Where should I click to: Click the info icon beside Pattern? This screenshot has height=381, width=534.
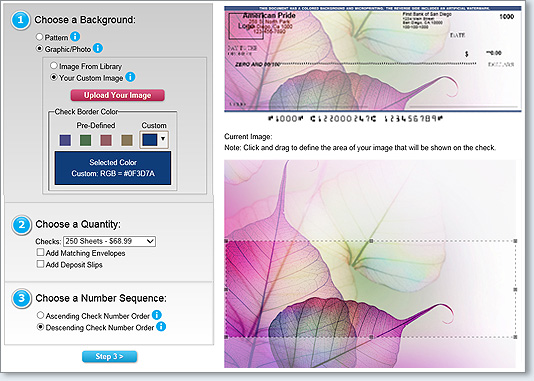tap(75, 36)
